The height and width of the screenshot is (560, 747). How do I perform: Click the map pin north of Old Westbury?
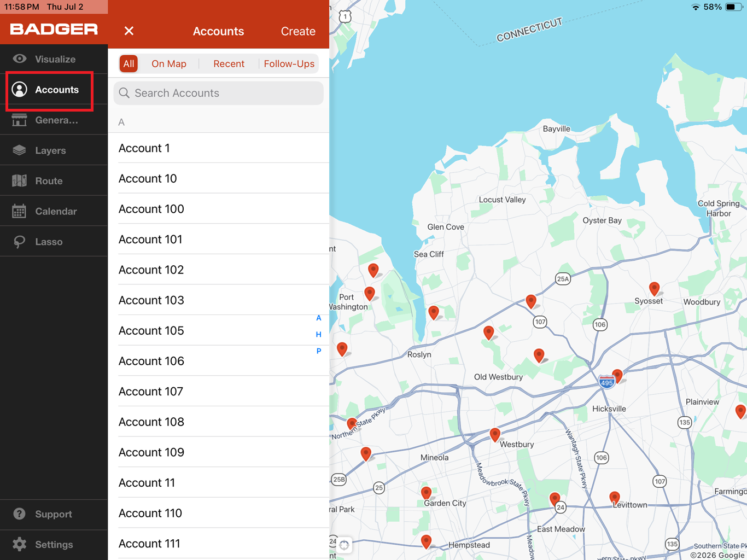tap(489, 332)
